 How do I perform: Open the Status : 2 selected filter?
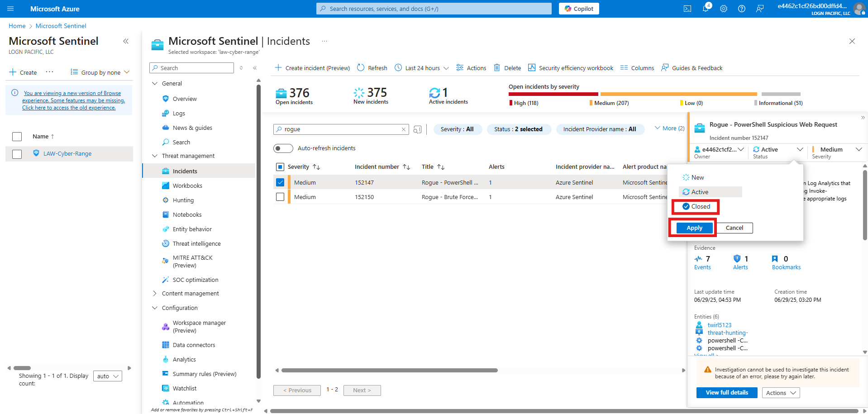tap(519, 129)
